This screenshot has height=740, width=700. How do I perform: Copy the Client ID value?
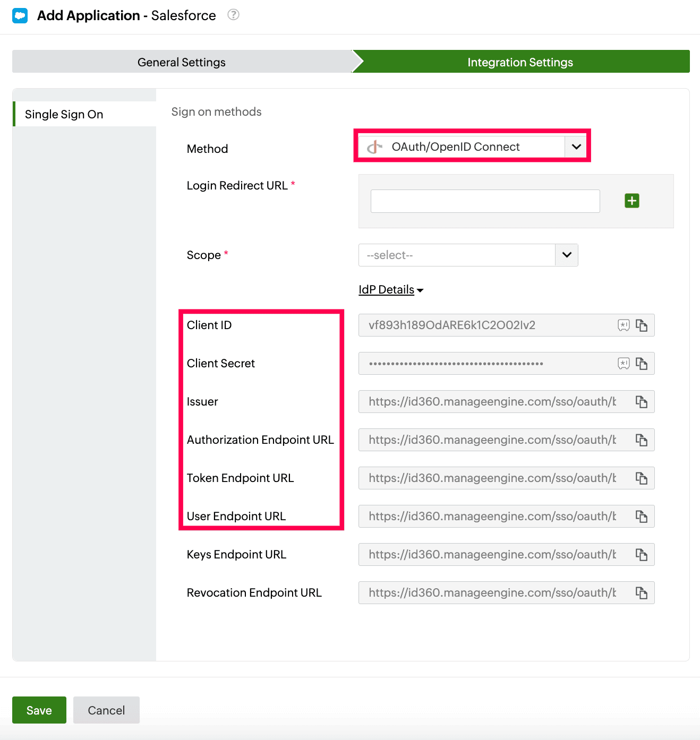pos(642,325)
